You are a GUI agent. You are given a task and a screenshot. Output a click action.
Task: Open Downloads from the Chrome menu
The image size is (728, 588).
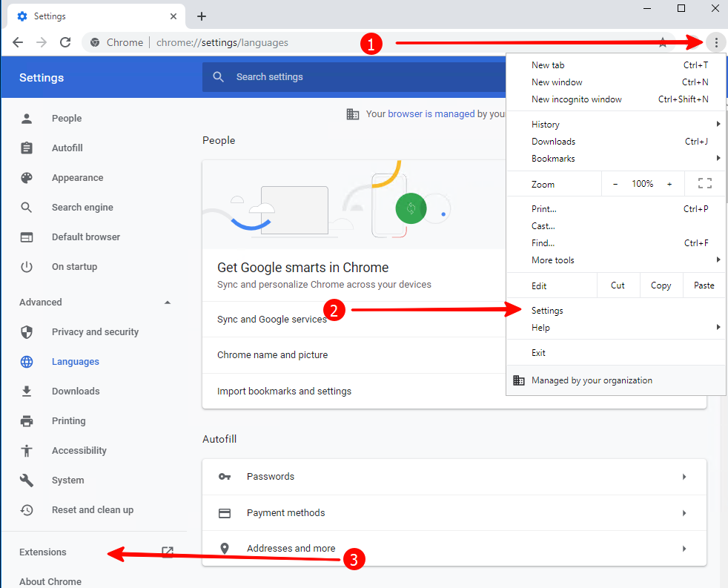click(x=615, y=141)
